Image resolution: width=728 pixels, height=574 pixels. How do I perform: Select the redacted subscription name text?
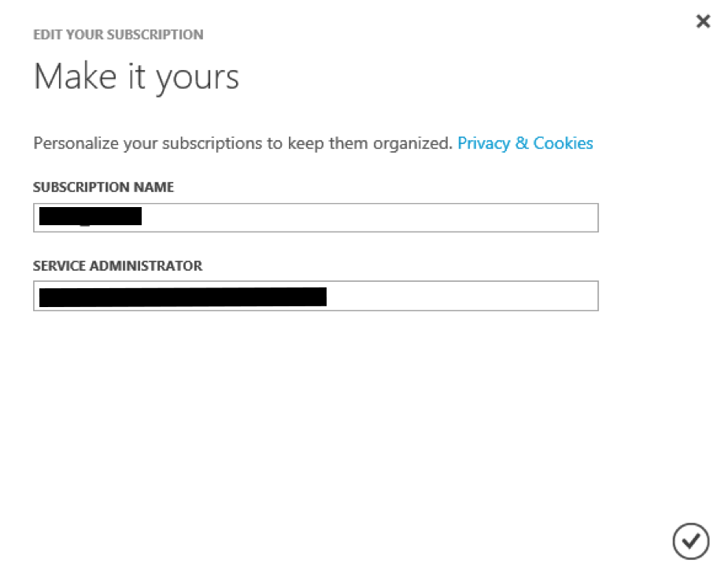91,217
